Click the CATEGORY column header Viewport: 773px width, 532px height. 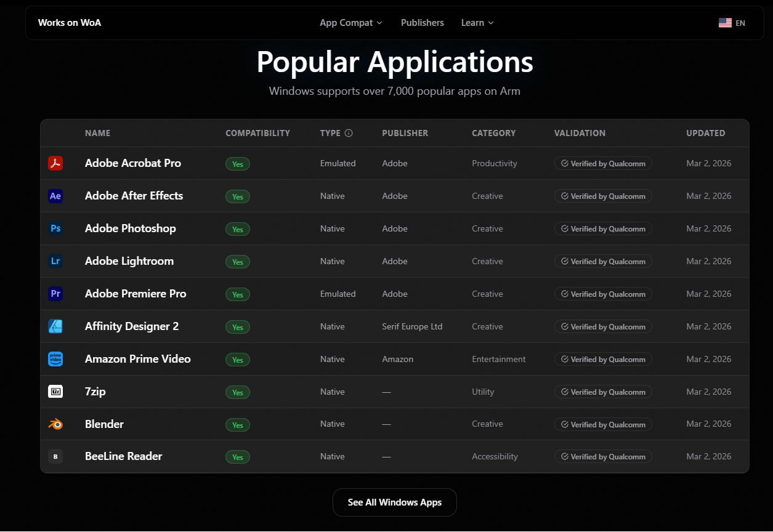[494, 133]
